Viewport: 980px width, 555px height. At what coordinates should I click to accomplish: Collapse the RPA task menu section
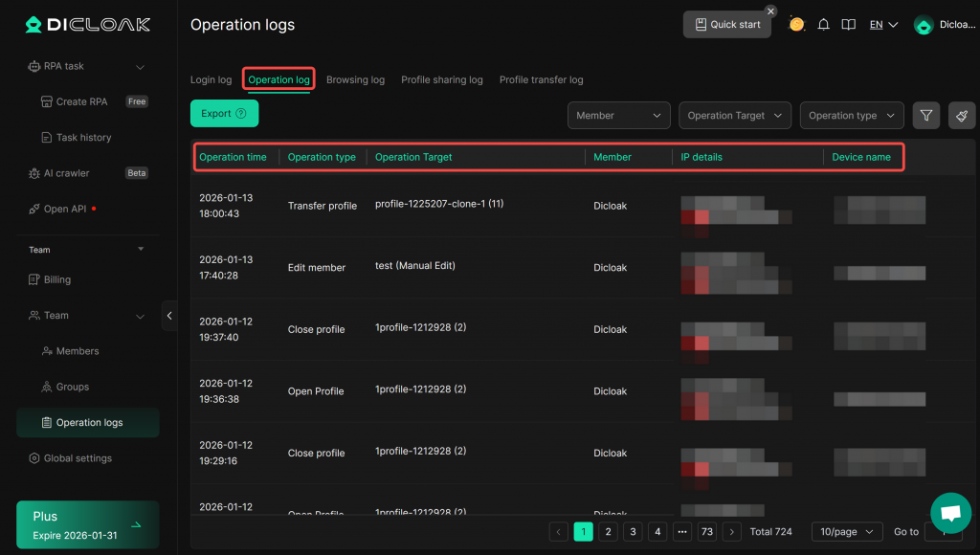click(140, 67)
